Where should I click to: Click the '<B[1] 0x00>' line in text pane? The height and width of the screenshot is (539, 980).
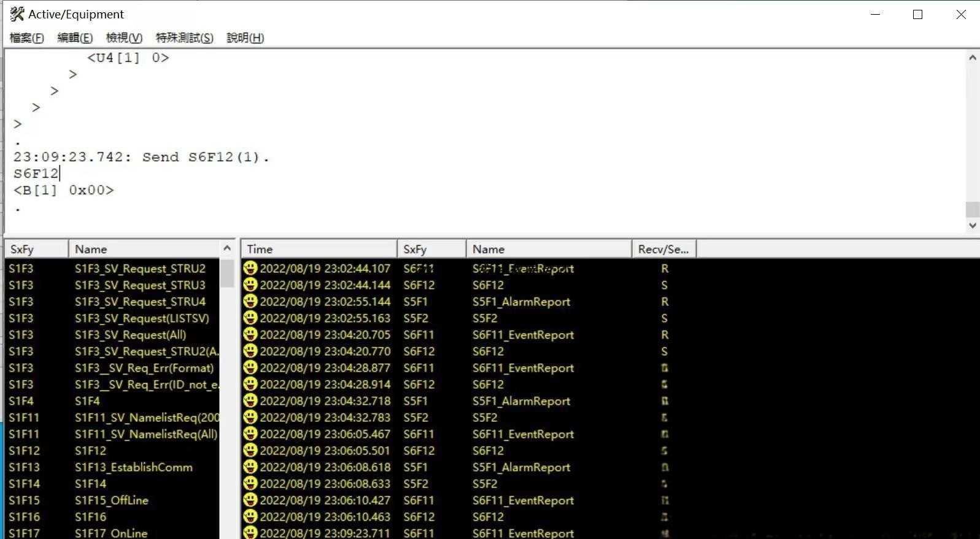click(x=64, y=190)
